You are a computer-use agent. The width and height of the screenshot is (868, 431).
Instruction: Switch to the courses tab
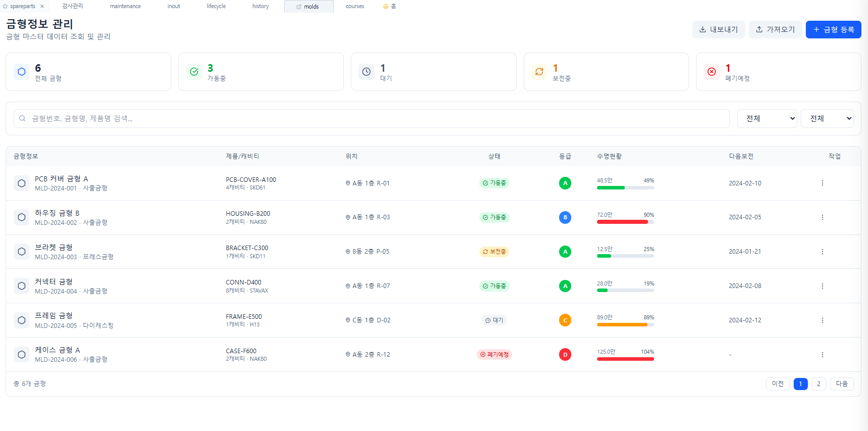[355, 6]
